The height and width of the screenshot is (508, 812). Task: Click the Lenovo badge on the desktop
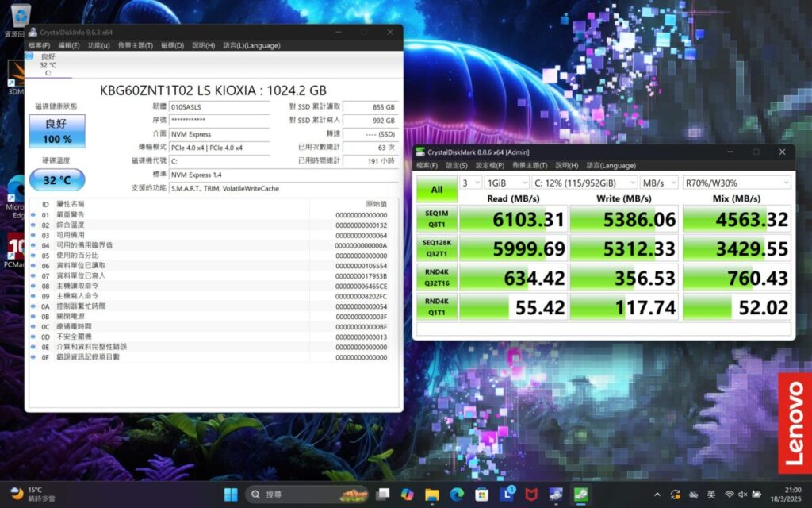795,424
